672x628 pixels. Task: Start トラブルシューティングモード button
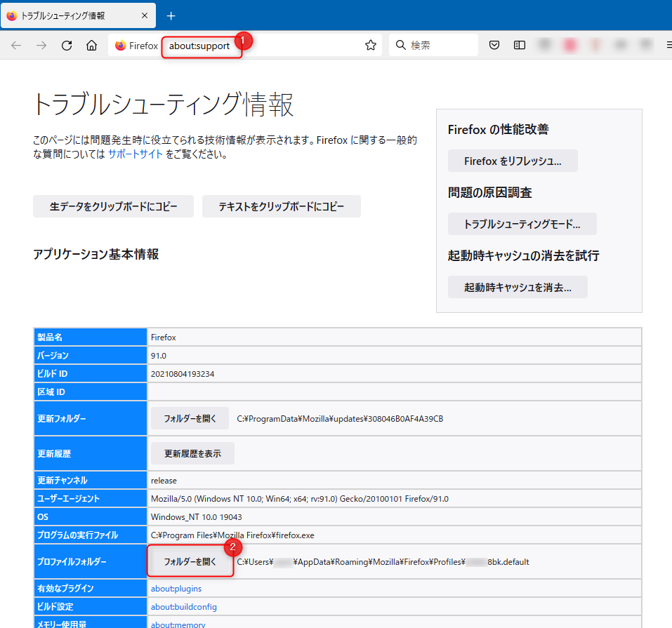coord(522,225)
